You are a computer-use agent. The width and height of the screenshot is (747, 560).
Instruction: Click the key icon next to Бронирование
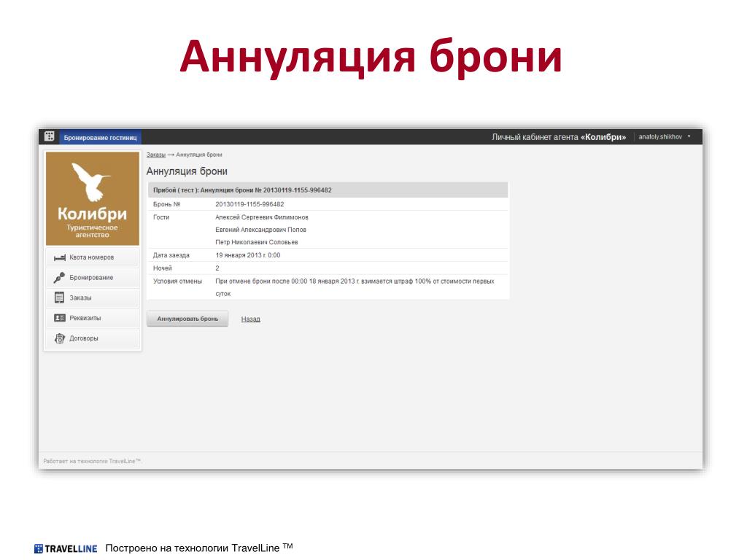pyautogui.click(x=59, y=277)
